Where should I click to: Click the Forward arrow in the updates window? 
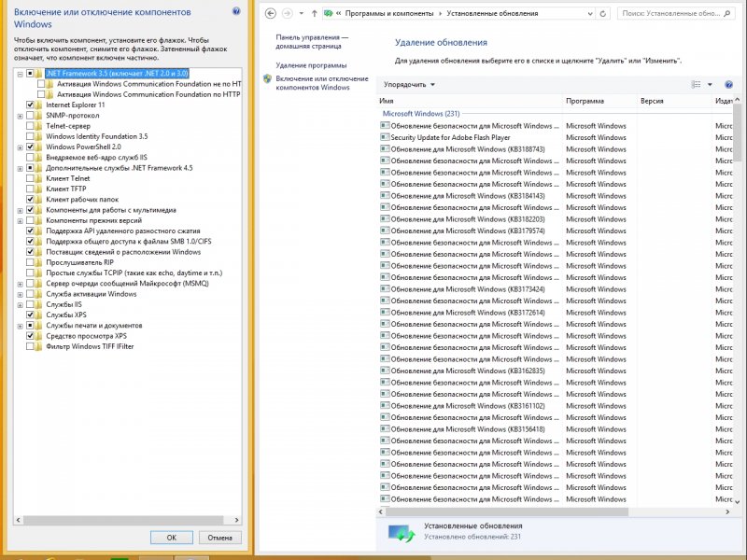click(x=288, y=14)
